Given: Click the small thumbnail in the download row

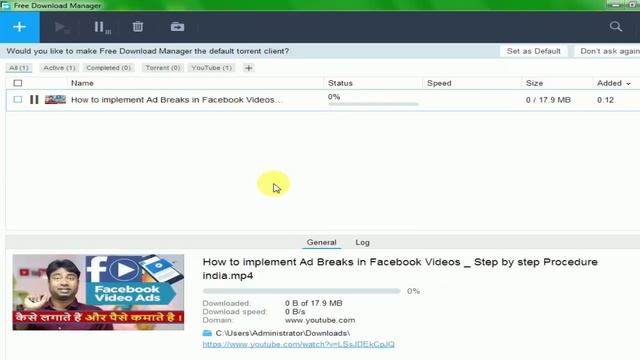Looking at the screenshot, I should click(x=55, y=100).
